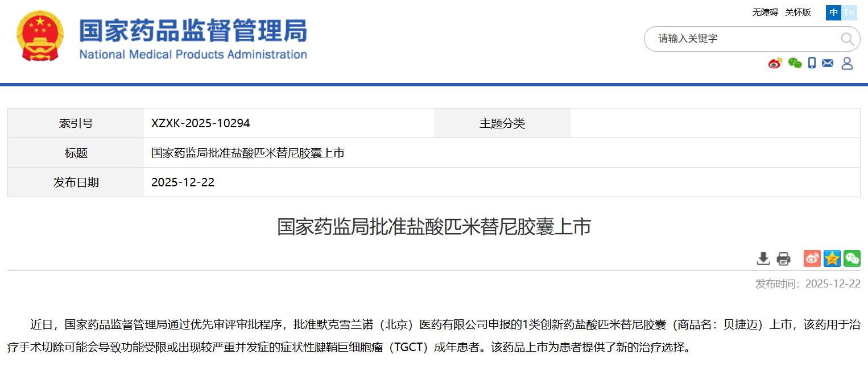
Task: Click the 请输入关键字 search field
Action: 739,39
